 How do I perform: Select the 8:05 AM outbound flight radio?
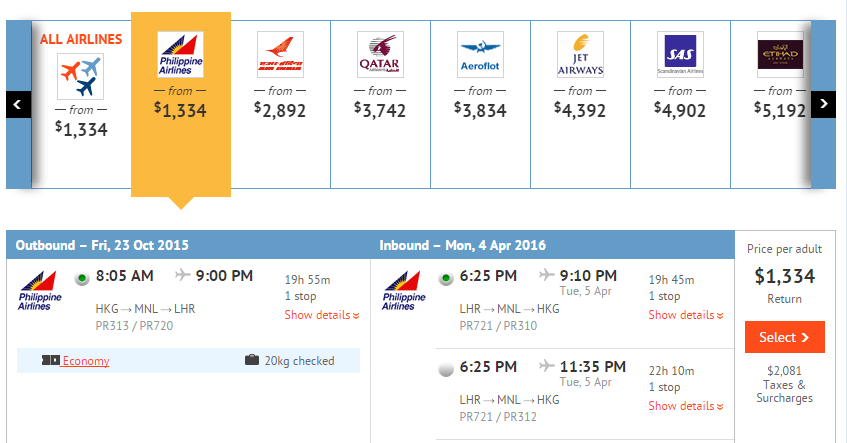click(x=83, y=277)
